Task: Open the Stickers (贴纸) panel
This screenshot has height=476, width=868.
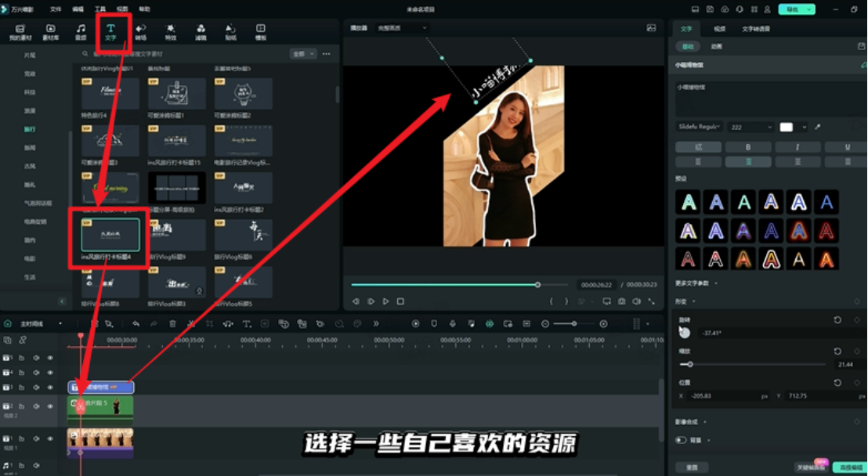Action: point(231,32)
